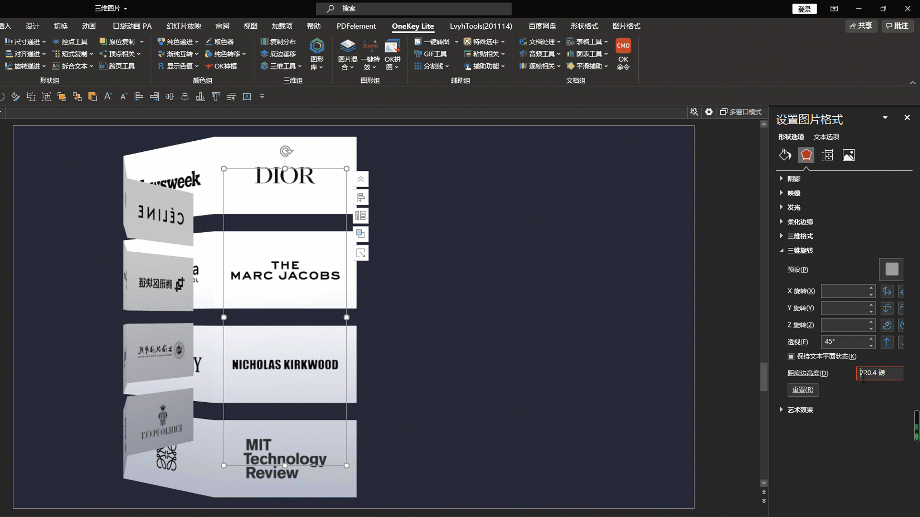Collapse the 三维旋转 section
920x517 pixels.
(x=796, y=251)
